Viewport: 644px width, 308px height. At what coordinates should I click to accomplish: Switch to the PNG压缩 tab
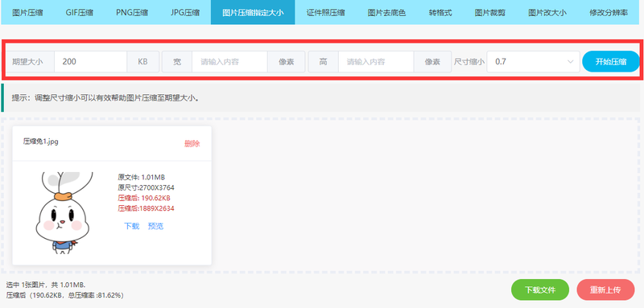tap(132, 12)
